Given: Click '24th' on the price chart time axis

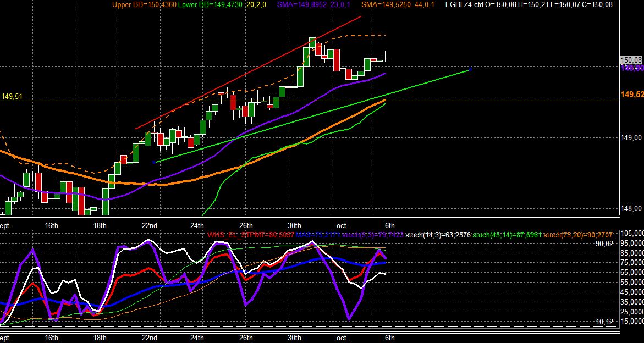Looking at the screenshot, I should [197, 226].
